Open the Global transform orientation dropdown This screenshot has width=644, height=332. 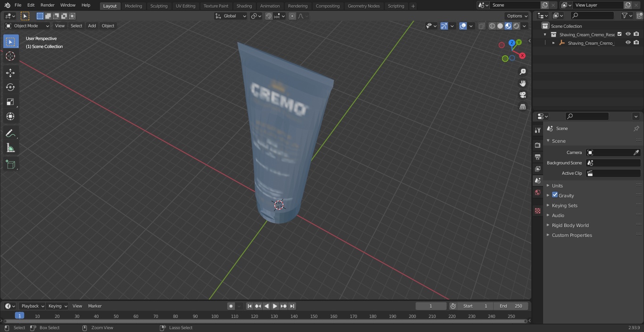(231, 16)
